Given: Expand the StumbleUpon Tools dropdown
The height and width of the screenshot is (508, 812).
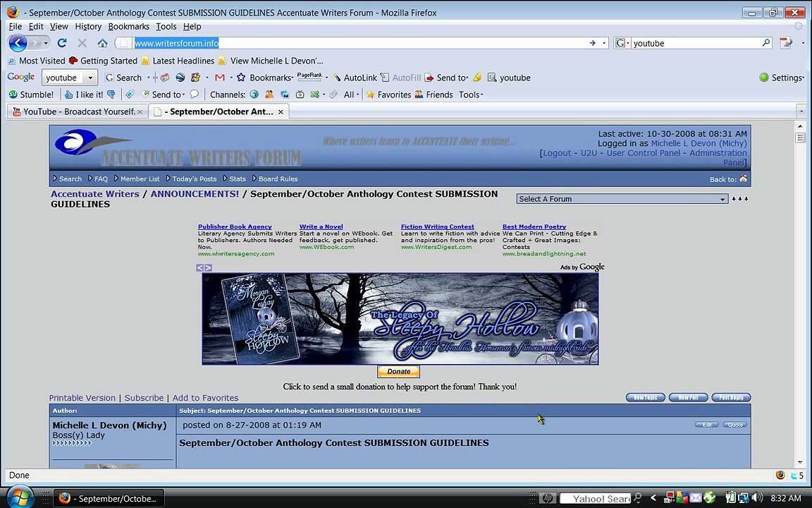Looking at the screenshot, I should tap(471, 95).
